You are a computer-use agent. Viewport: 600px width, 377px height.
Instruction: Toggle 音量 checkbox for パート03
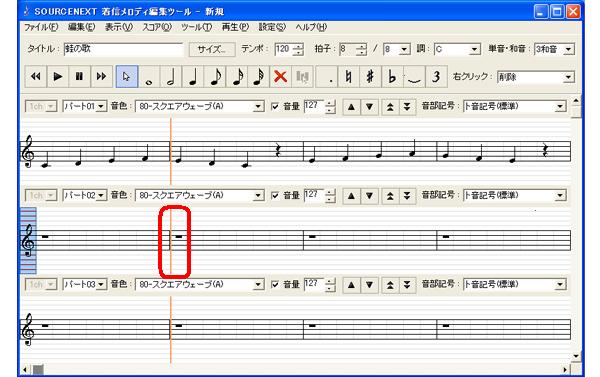pyautogui.click(x=275, y=284)
